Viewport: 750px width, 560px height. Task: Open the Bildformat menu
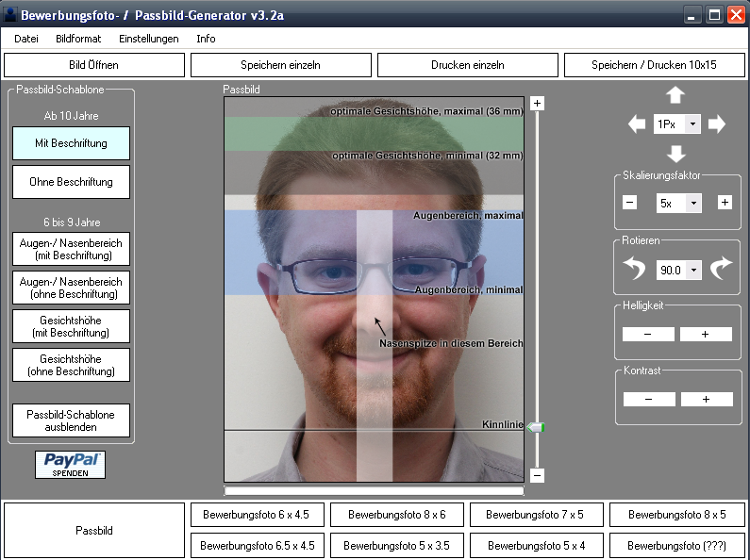(x=78, y=39)
